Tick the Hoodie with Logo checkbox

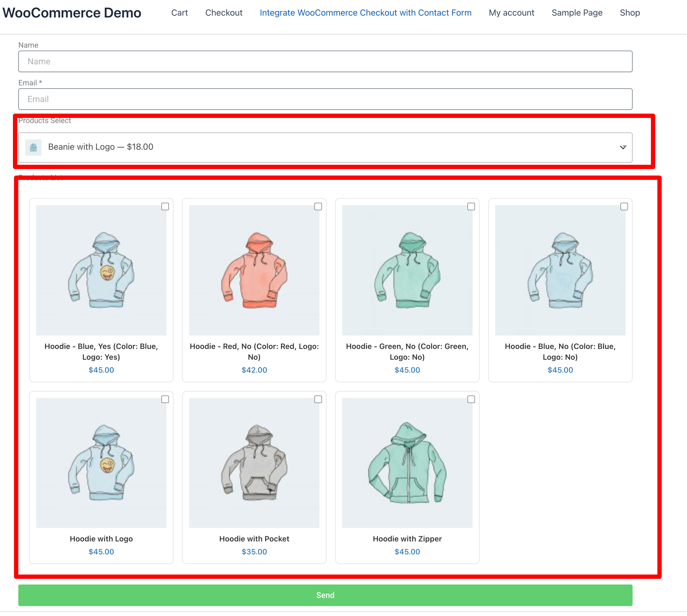[165, 399]
